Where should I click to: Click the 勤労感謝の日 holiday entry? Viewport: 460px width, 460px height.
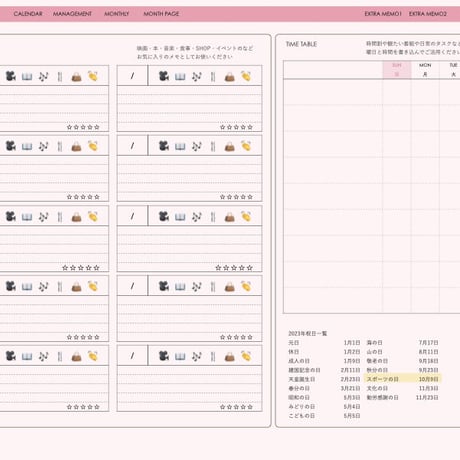tap(383, 397)
